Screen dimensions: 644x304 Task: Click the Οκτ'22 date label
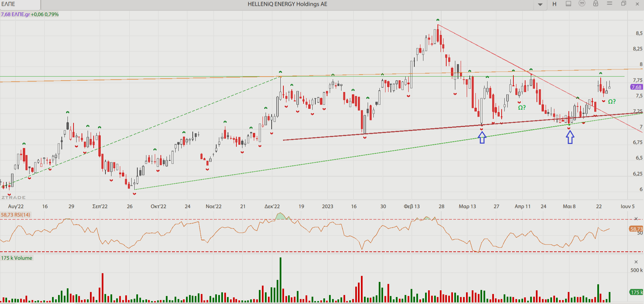tap(158, 206)
